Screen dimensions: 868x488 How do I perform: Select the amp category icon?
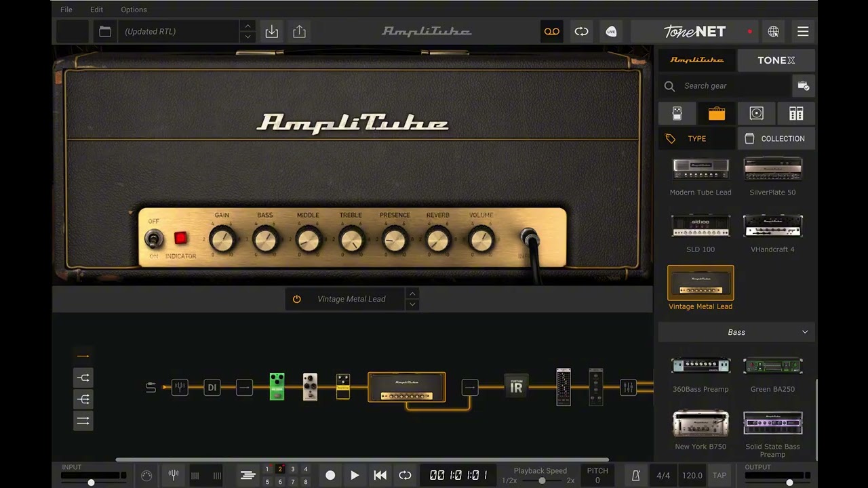(717, 113)
